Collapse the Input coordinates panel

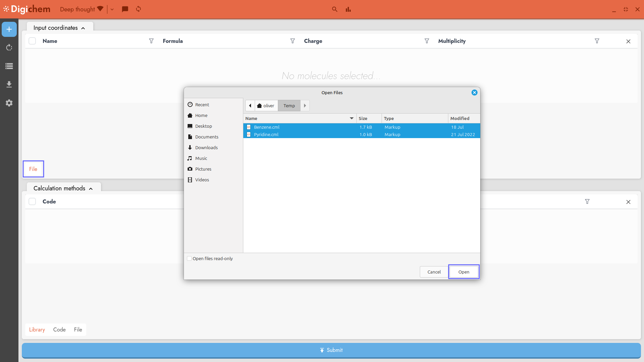[x=83, y=28]
